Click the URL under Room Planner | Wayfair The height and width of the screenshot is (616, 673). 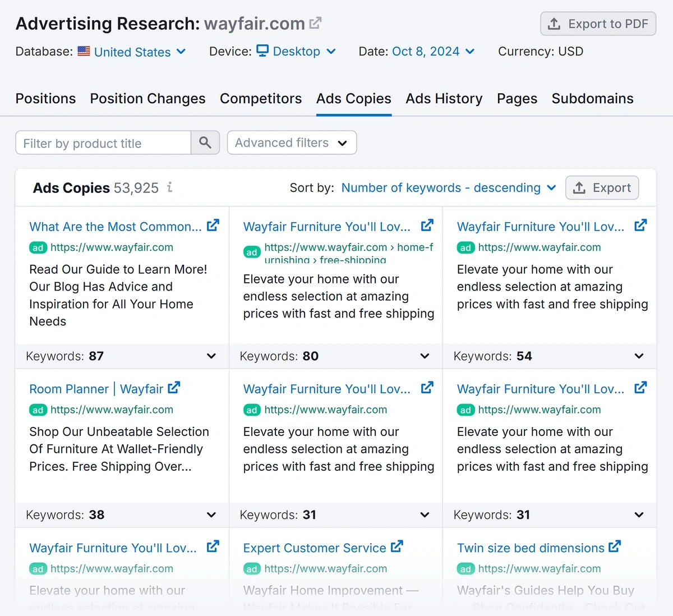(112, 410)
